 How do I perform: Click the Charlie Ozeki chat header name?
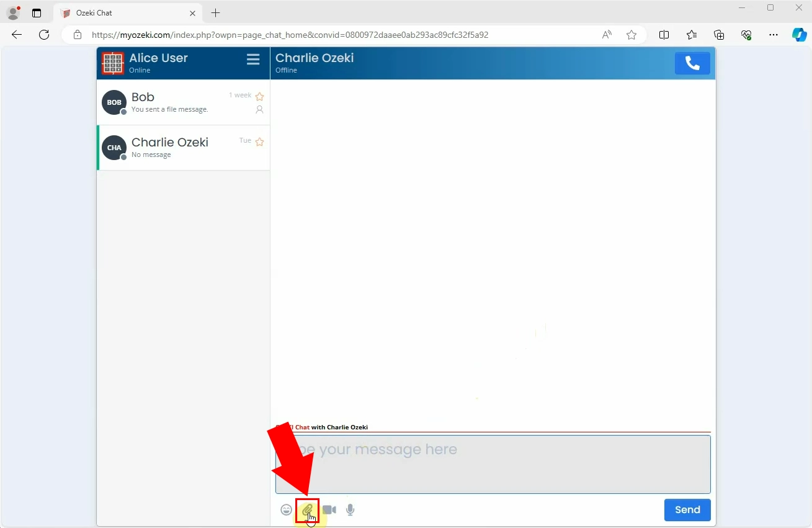[315, 58]
